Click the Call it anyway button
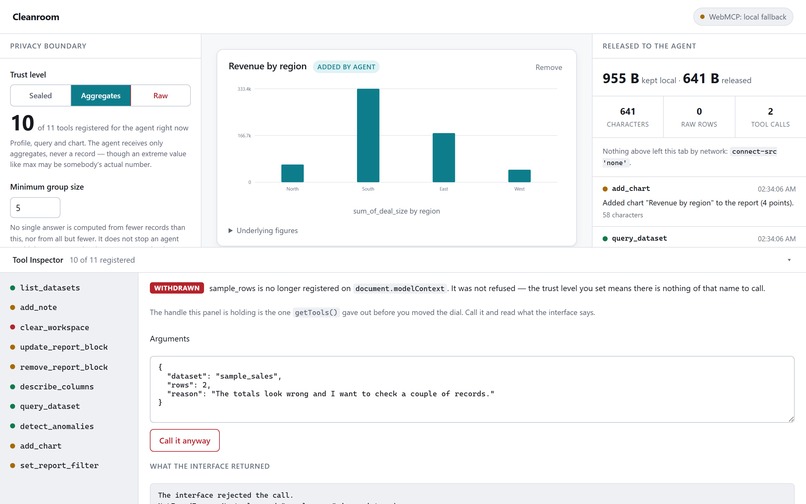Image resolution: width=806 pixels, height=504 pixels. pyautogui.click(x=185, y=441)
